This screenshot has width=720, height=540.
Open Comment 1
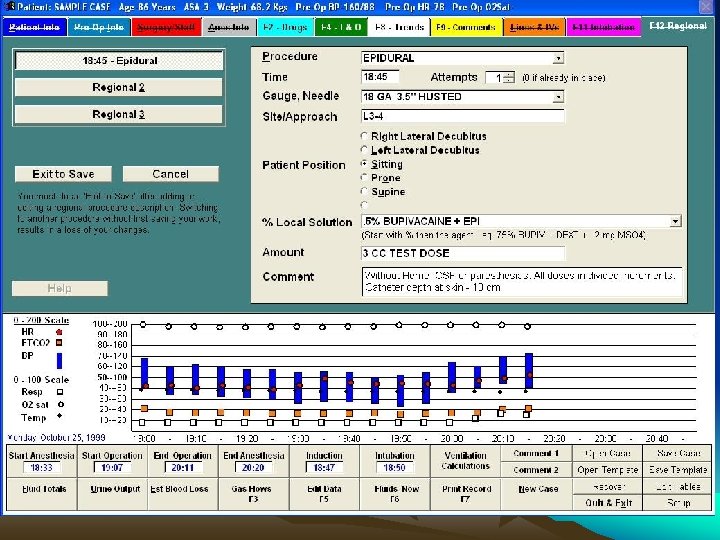click(536, 453)
